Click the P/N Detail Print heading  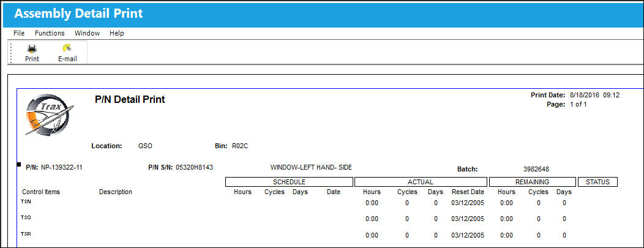tap(130, 99)
